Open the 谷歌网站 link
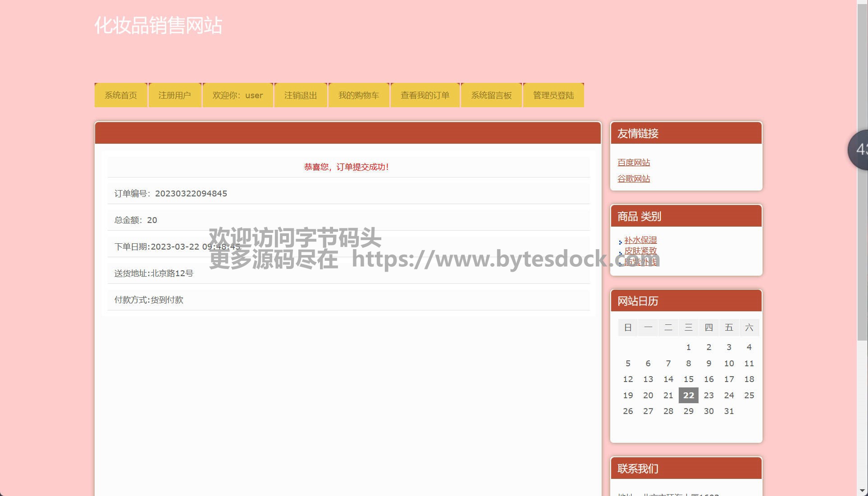 (634, 179)
